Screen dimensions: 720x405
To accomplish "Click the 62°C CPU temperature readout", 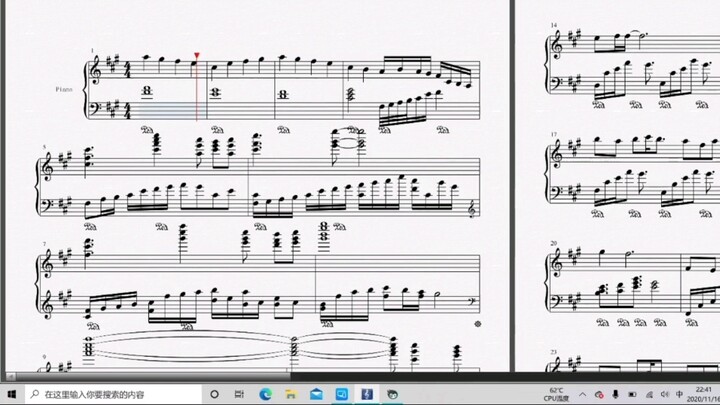I will pyautogui.click(x=556, y=394).
